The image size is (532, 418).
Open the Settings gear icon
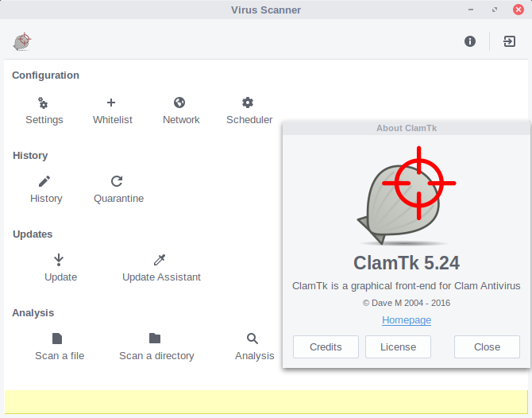[43, 103]
